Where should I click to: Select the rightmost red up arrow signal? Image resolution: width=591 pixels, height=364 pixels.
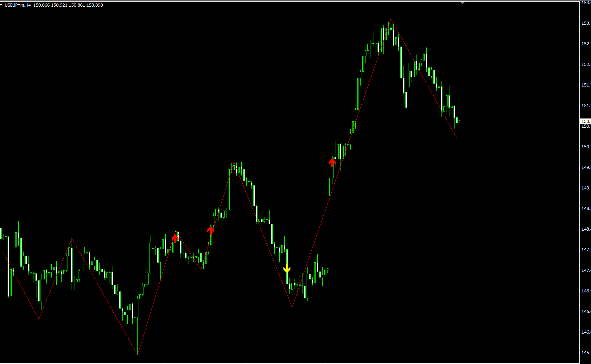click(x=332, y=163)
